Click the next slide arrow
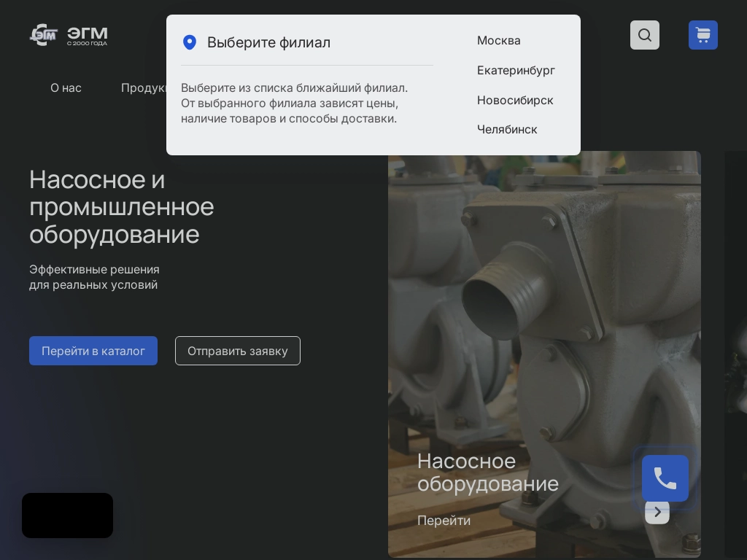 point(657,512)
